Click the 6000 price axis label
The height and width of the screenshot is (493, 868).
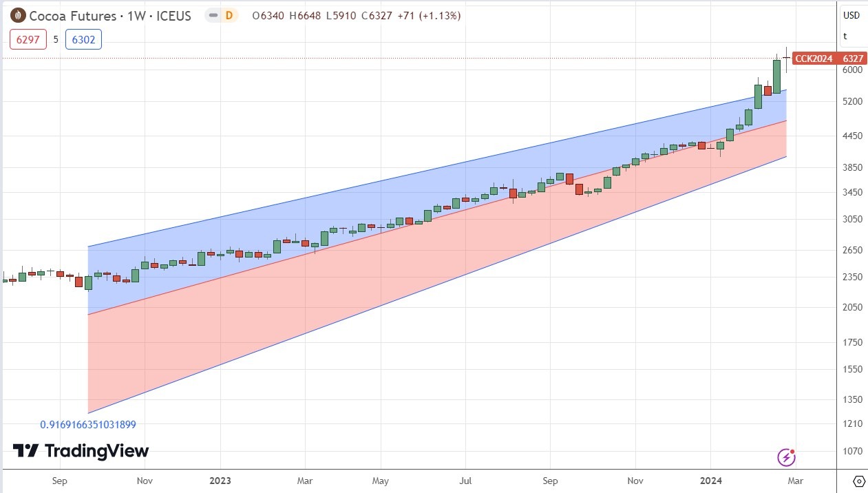tap(852, 70)
